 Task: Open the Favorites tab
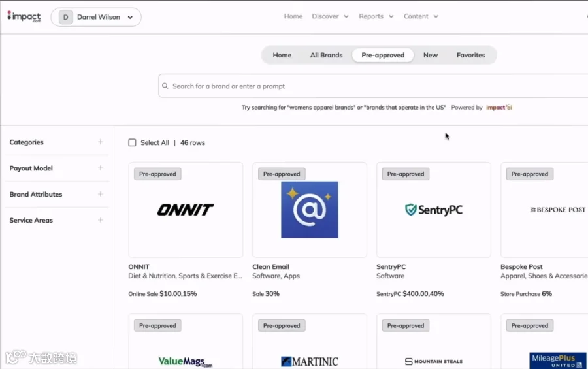click(x=470, y=55)
